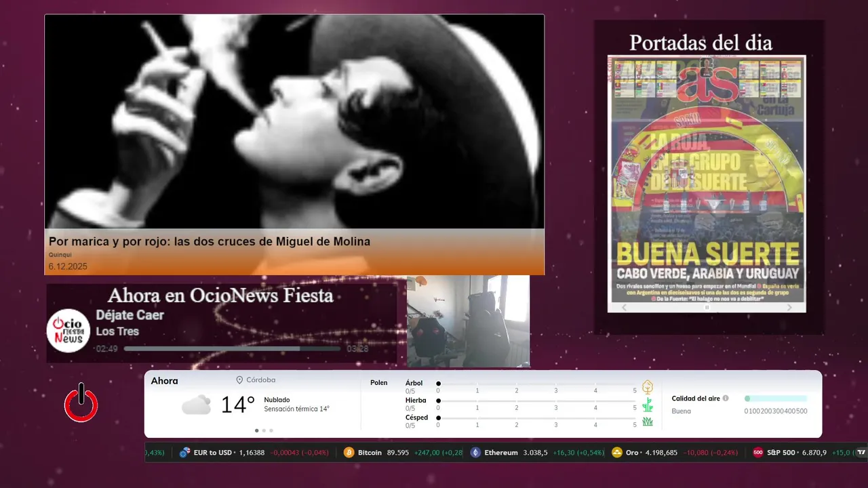Click the Bitcoin ticker label

370,453
